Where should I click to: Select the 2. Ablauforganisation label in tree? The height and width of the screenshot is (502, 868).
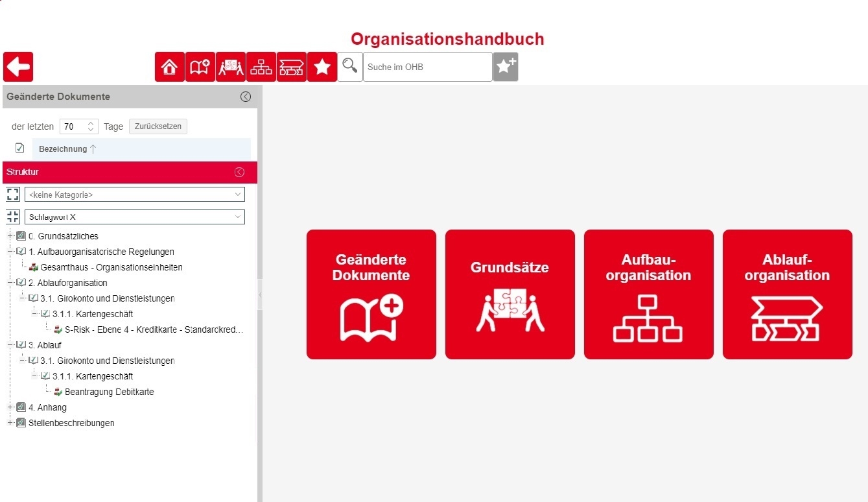click(x=68, y=283)
